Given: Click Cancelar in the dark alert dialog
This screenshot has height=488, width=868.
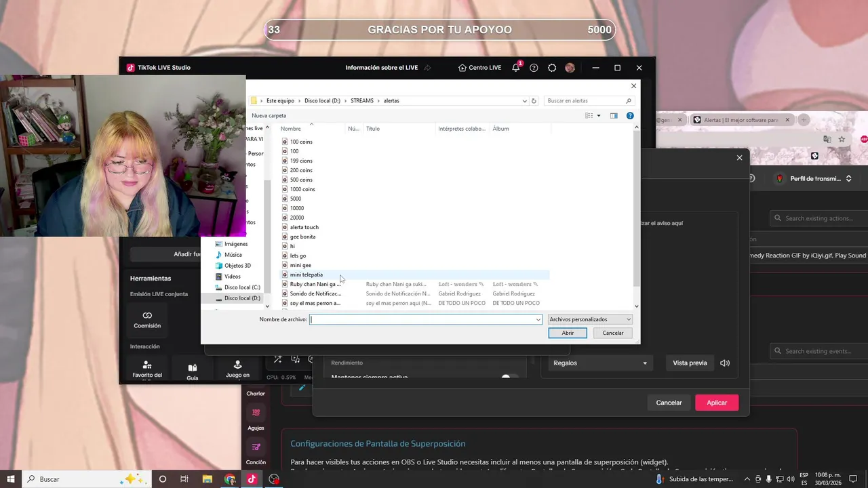Looking at the screenshot, I should coord(669,403).
